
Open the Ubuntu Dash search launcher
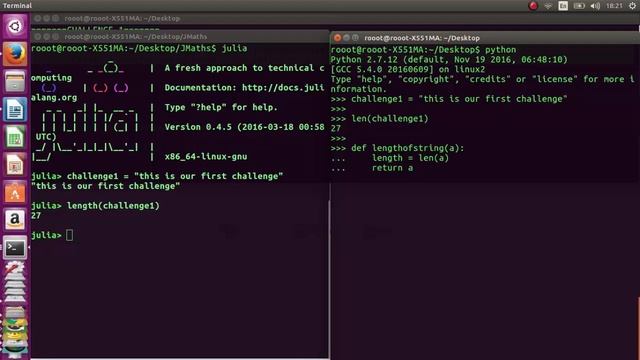tap(15, 27)
